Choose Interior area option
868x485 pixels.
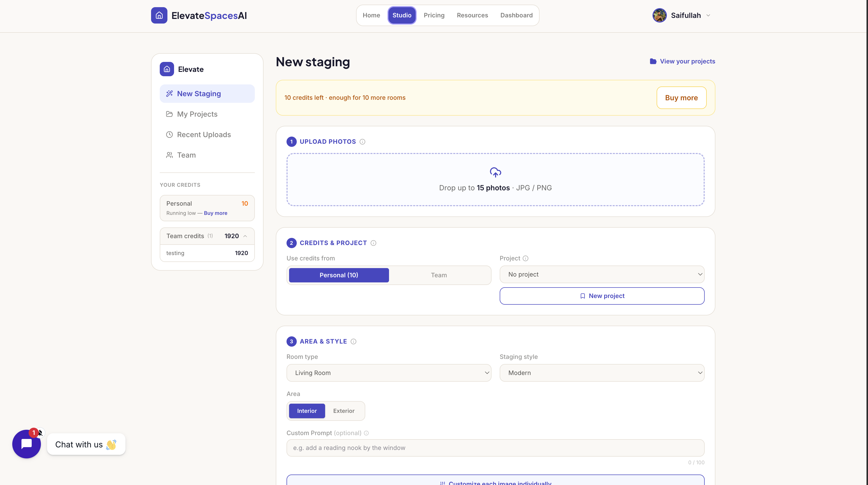point(307,411)
